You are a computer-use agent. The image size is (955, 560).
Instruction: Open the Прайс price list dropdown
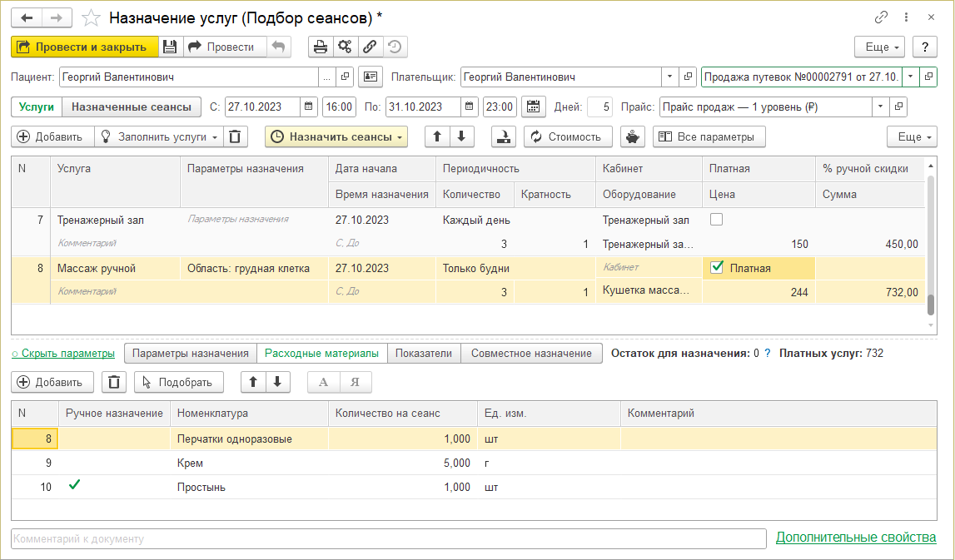tap(880, 107)
